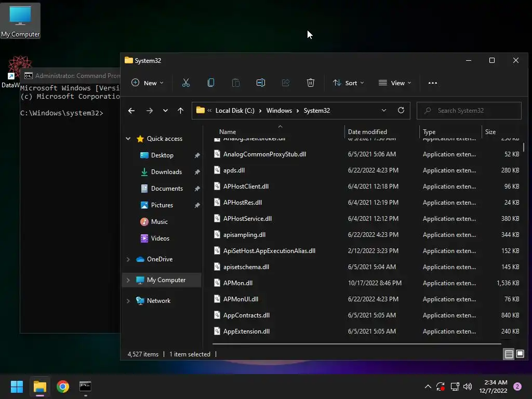The height and width of the screenshot is (399, 532).
Task: Click Local Disk (C:) breadcrumb
Action: 235,111
